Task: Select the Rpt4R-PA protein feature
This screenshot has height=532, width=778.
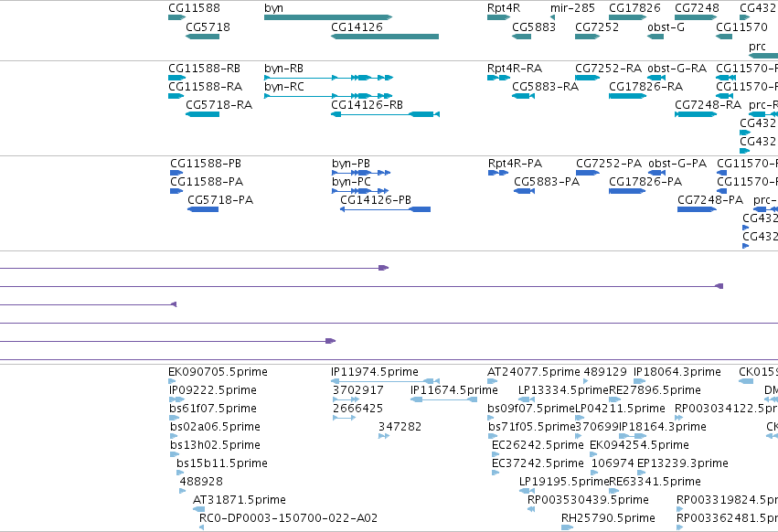Action: click(x=498, y=173)
